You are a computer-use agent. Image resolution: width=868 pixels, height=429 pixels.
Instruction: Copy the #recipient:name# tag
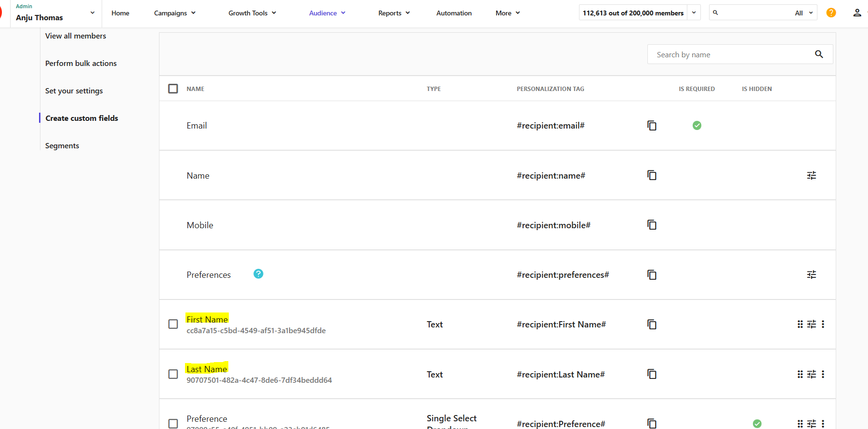tap(652, 175)
